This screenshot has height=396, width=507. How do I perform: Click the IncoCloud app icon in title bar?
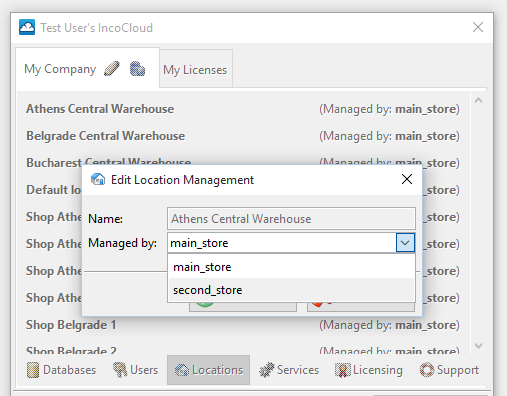[x=27, y=27]
